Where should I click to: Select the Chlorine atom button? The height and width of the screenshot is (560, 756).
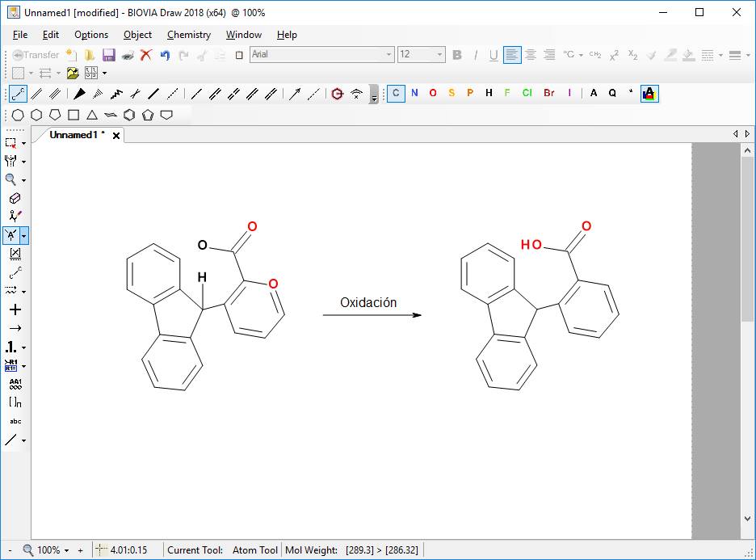(527, 93)
